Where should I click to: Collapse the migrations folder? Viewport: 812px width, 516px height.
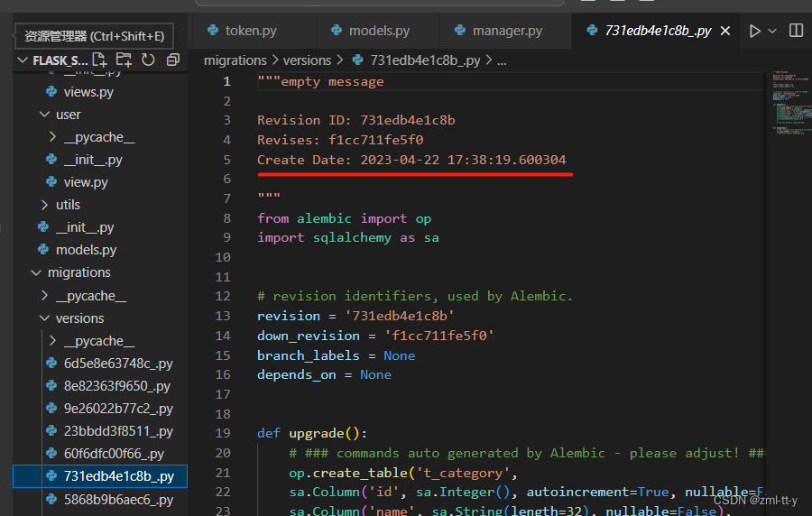coord(36,272)
